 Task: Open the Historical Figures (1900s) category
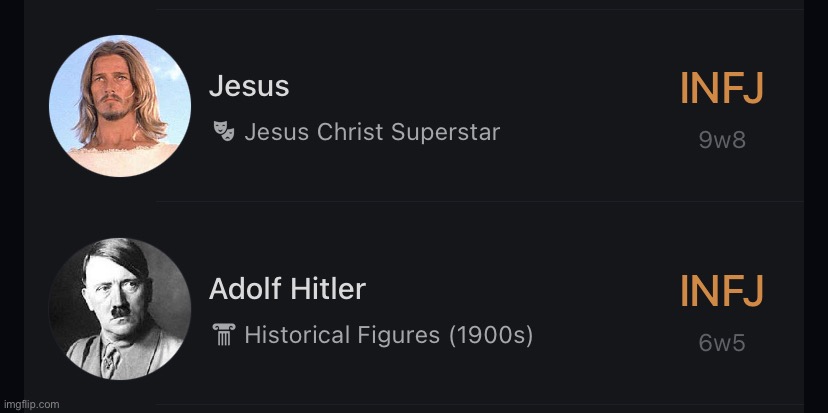click(389, 335)
